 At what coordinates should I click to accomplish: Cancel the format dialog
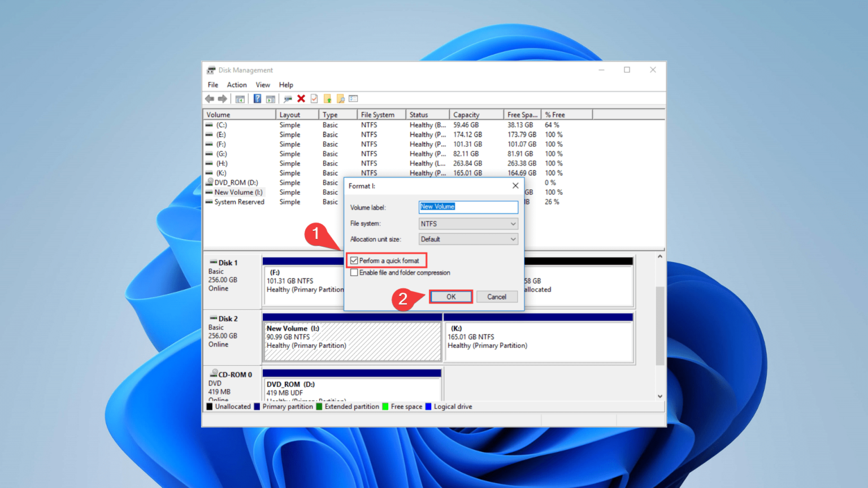[496, 297]
